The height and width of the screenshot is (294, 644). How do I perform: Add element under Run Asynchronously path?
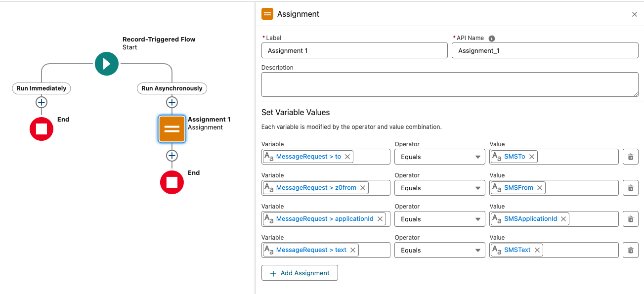[x=172, y=102]
